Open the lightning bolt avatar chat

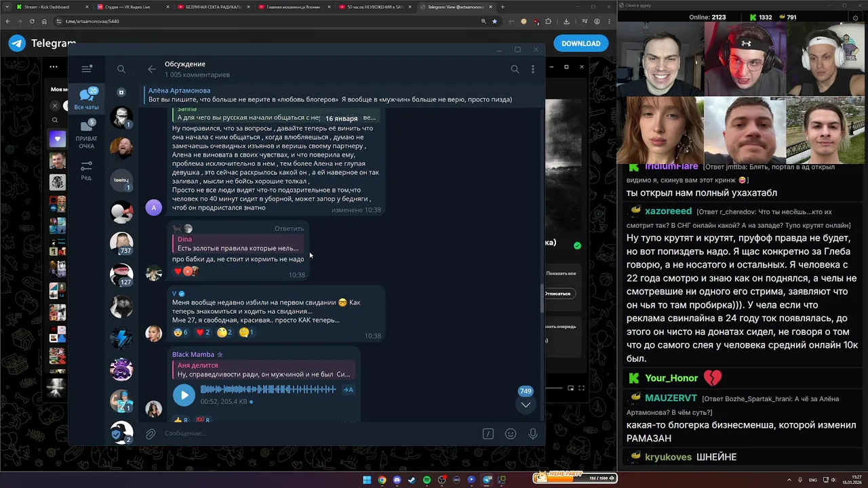(122, 338)
